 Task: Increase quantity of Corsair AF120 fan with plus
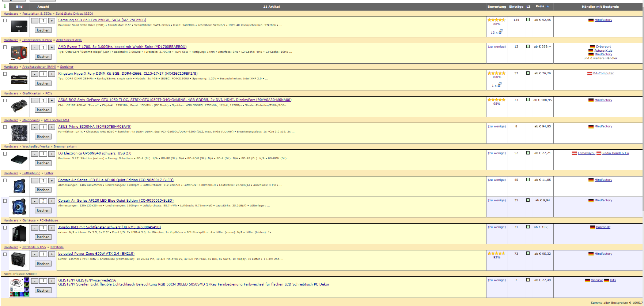(x=52, y=201)
